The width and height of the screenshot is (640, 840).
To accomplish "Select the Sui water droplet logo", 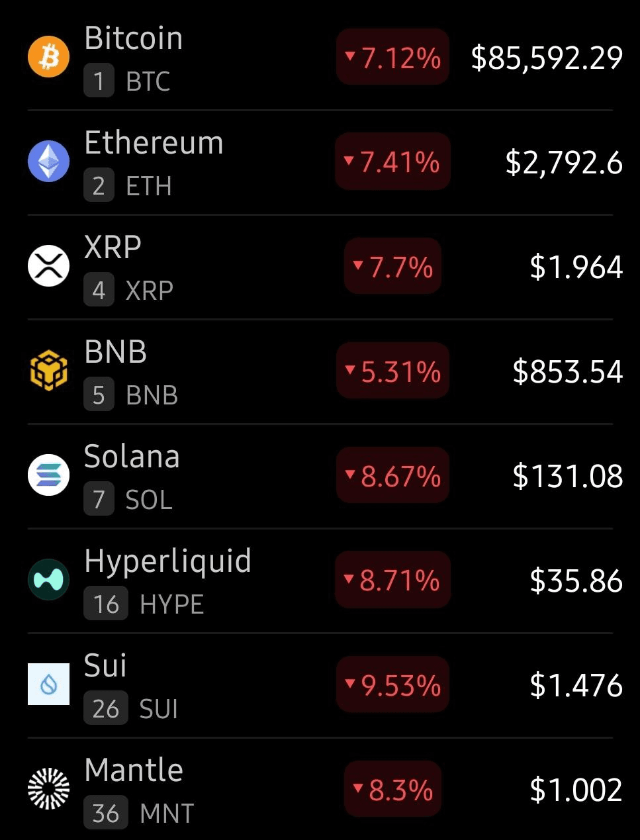I will [x=48, y=684].
